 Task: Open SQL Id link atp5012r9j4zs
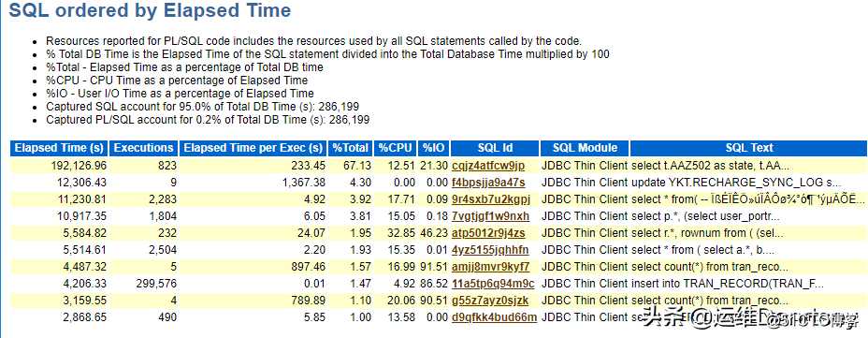point(488,233)
